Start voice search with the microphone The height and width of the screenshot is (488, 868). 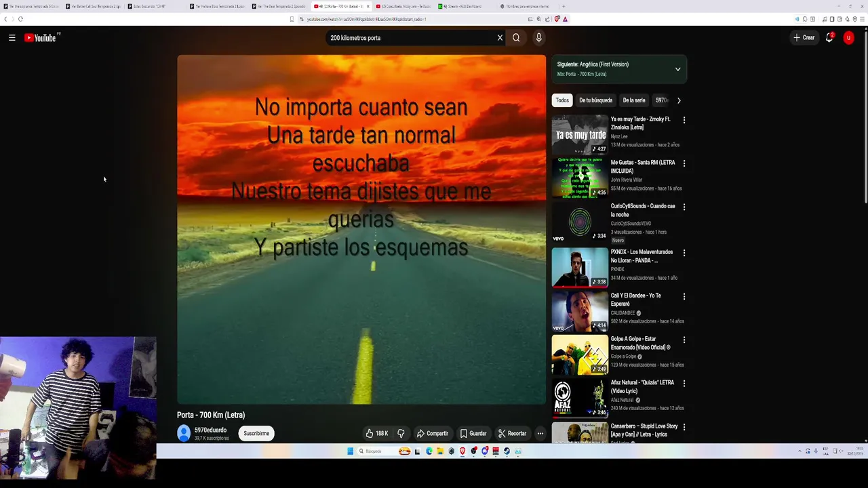[538, 38]
